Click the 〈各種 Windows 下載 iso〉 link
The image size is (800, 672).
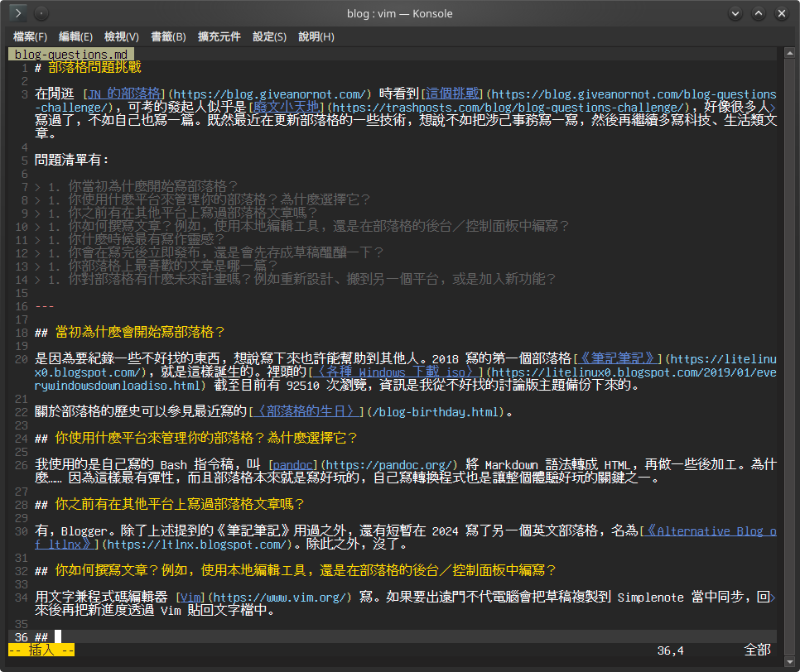pyautogui.click(x=395, y=372)
